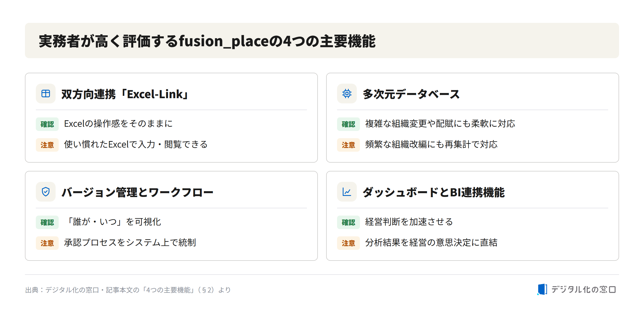Click the ダッシュボードとBI連携機能 heading
The width and height of the screenshot is (644, 320).
[x=434, y=192]
